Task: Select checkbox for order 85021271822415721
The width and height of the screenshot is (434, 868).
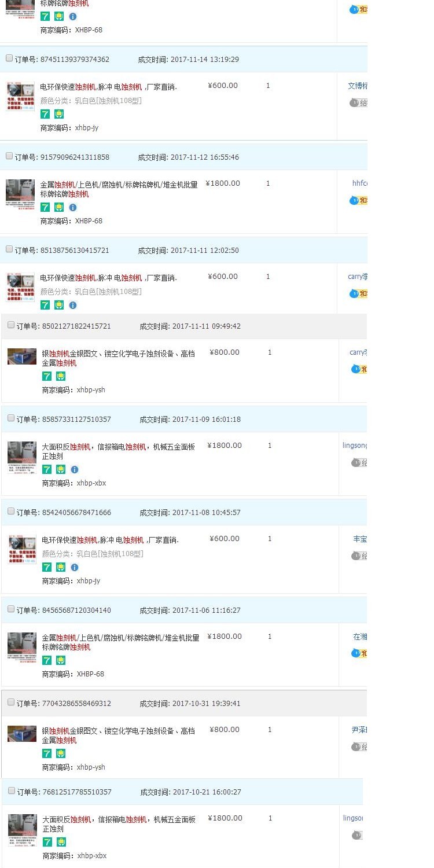Action: coord(11,325)
